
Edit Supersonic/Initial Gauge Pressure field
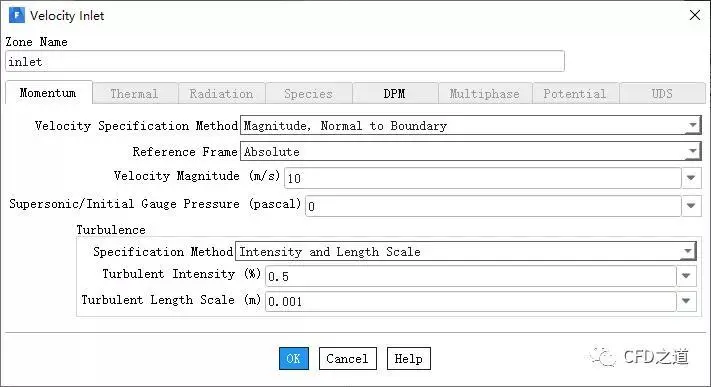click(493, 206)
